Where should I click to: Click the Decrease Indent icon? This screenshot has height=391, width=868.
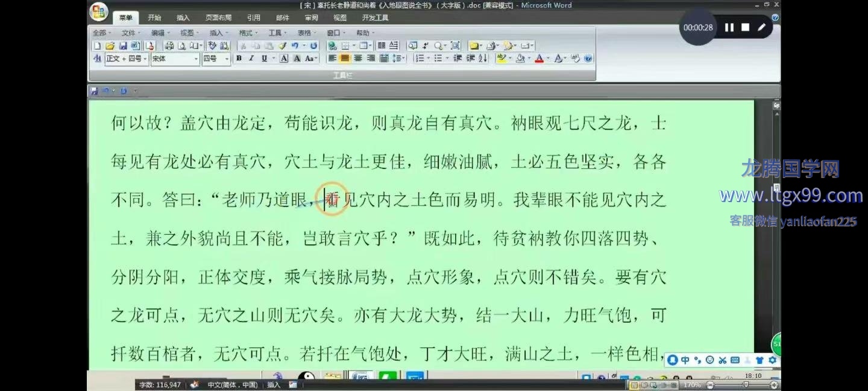[x=458, y=59]
